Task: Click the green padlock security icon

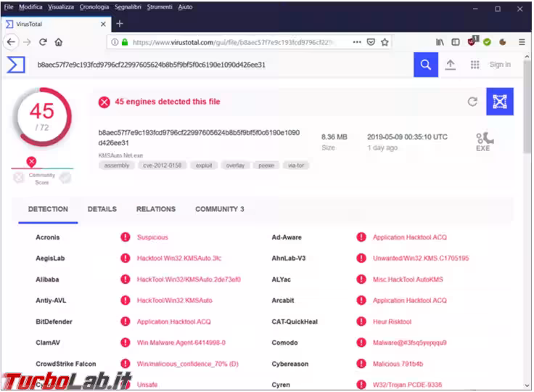Action: (125, 42)
